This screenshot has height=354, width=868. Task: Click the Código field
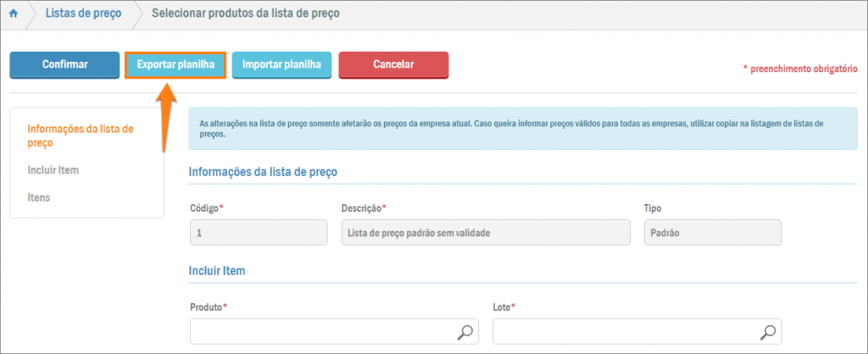tap(258, 233)
